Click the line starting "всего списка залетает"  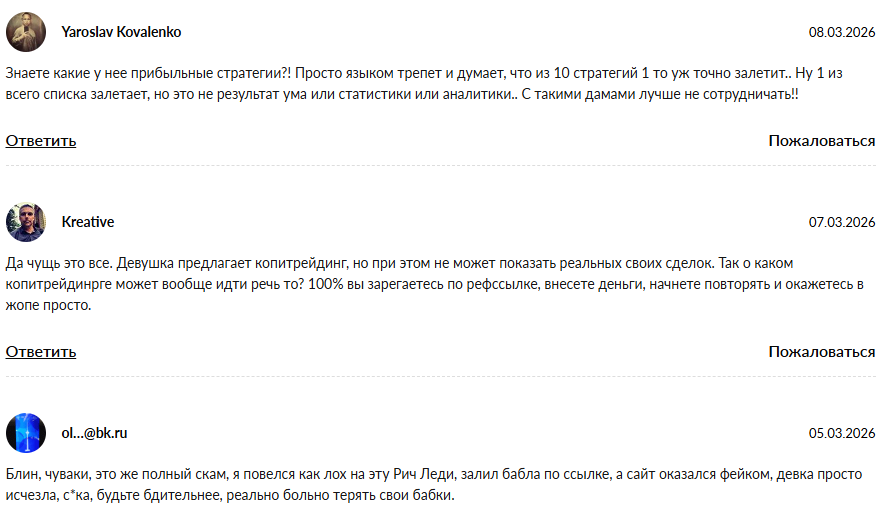(x=402, y=95)
